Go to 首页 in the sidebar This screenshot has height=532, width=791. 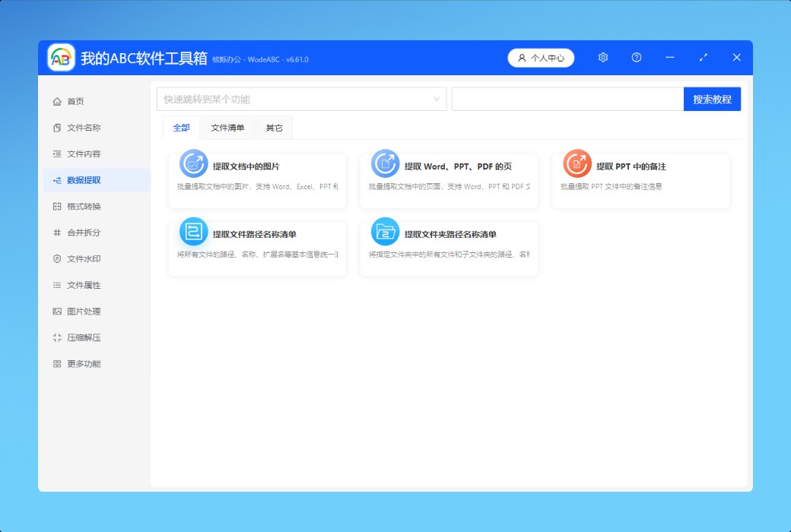(x=75, y=102)
